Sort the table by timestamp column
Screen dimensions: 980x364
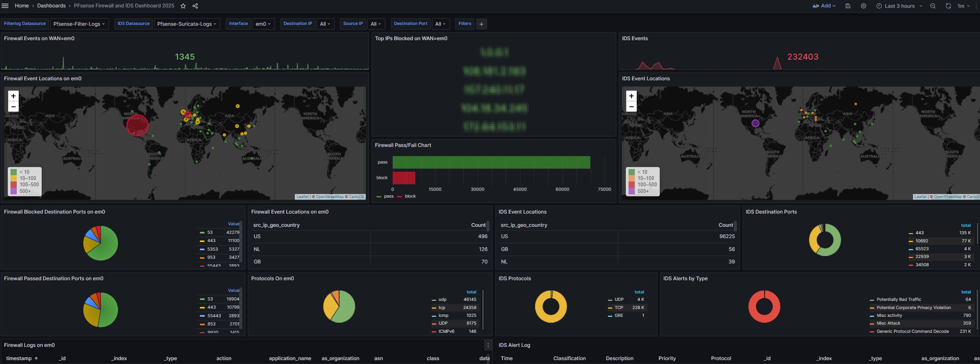(19, 359)
